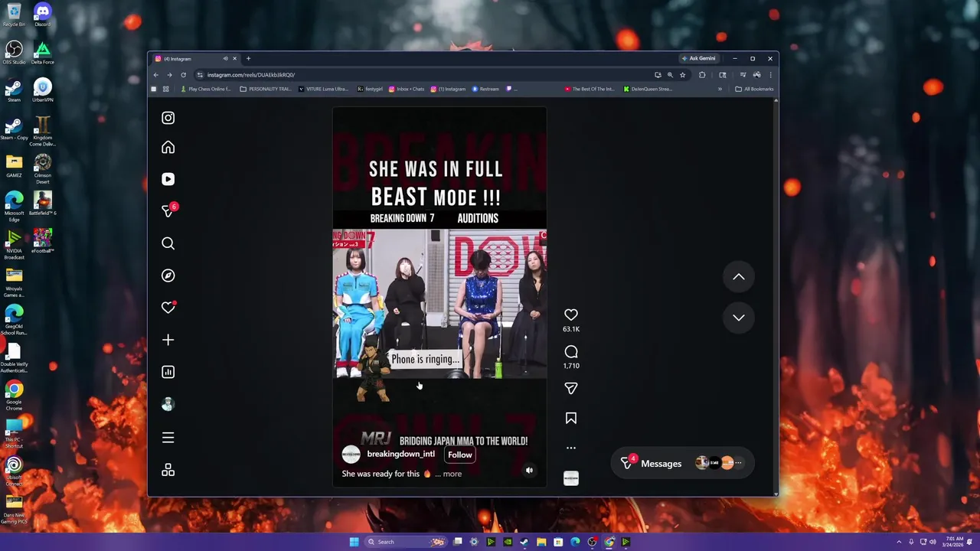Toggle reel sound with speaker icon
This screenshot has height=551, width=980.
pyautogui.click(x=529, y=471)
